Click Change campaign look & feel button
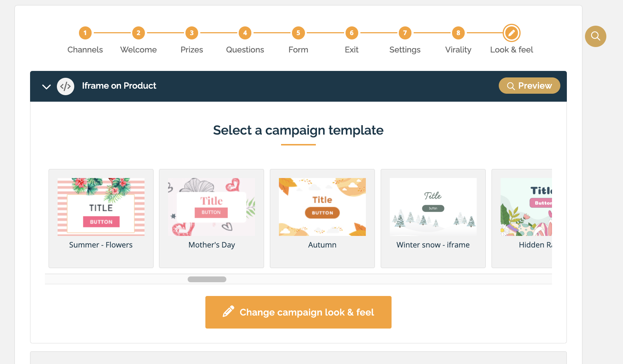The image size is (623, 364). (298, 312)
